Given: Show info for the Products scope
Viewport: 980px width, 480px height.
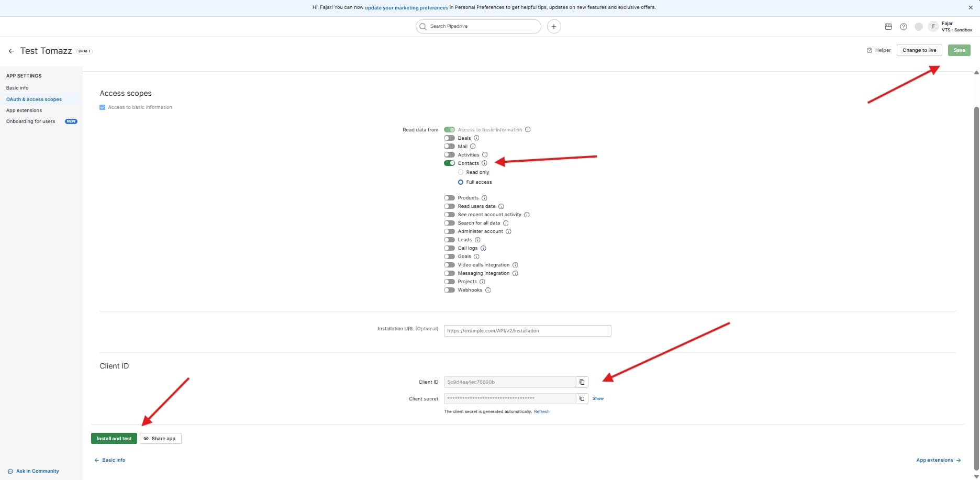Looking at the screenshot, I should tap(484, 198).
